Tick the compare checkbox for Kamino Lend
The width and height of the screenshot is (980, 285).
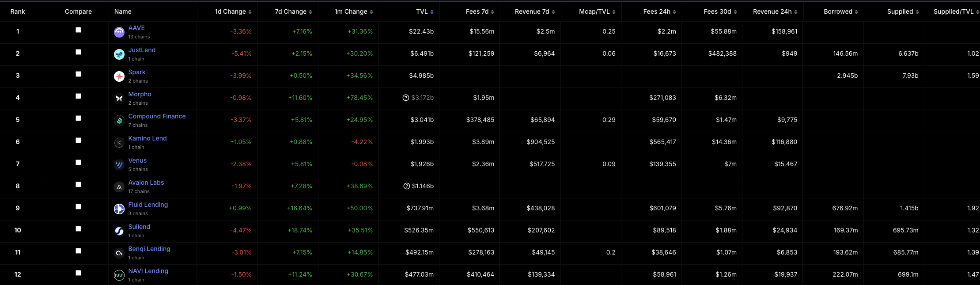78,141
